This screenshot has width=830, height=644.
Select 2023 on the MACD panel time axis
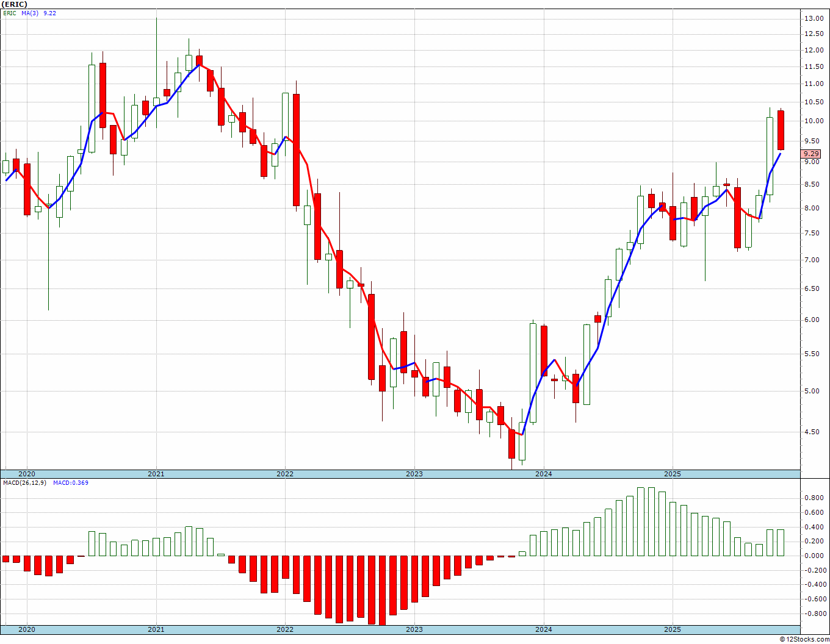point(414,629)
